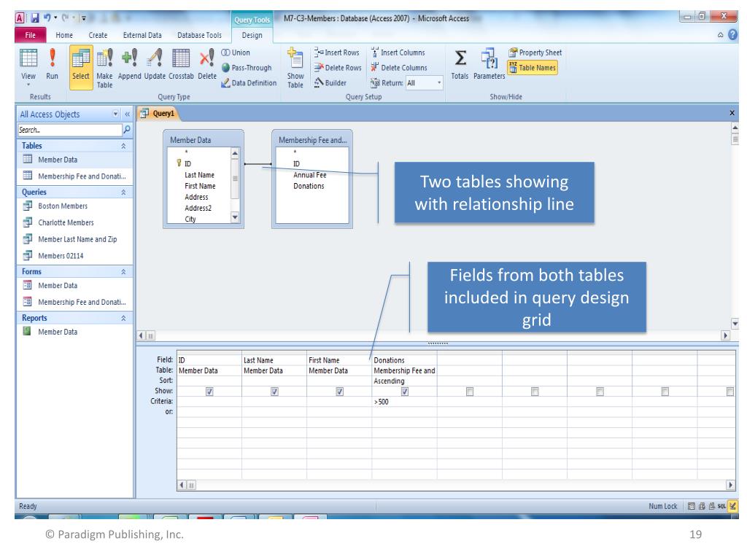Open the File tab

point(31,35)
